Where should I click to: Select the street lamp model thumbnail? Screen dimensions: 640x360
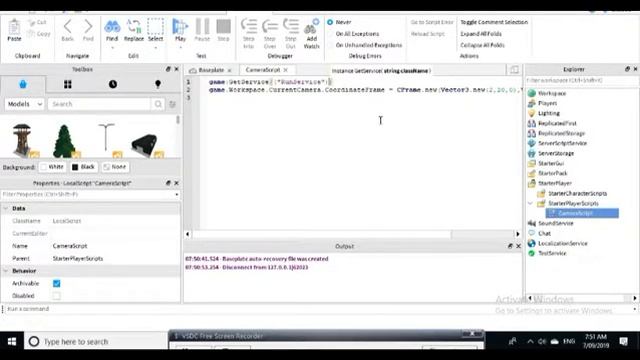107,140
